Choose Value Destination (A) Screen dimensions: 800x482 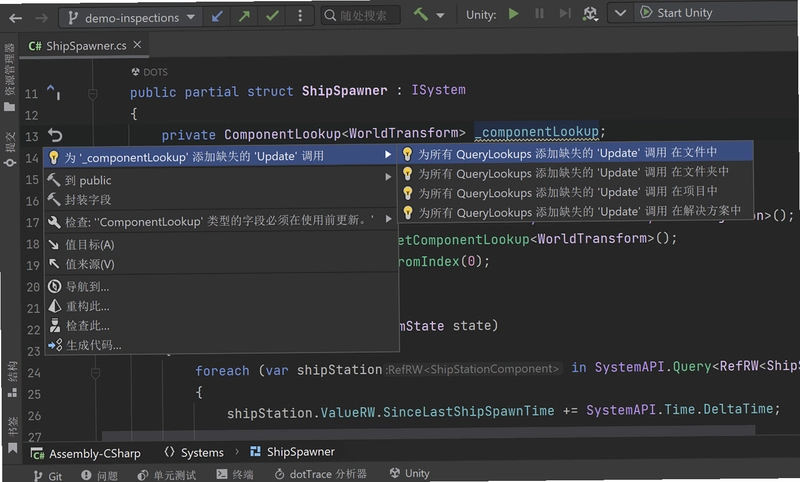(x=220, y=244)
